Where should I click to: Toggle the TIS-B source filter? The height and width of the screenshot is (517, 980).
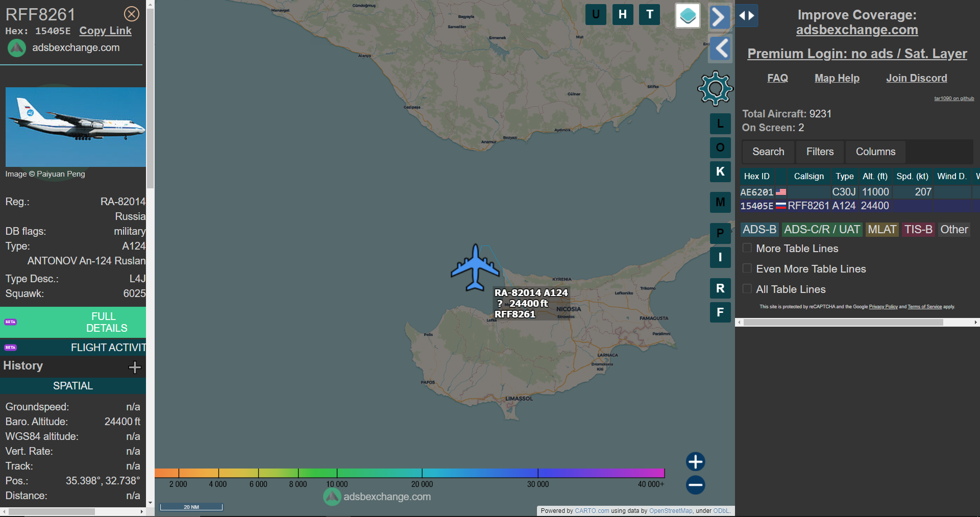click(918, 230)
